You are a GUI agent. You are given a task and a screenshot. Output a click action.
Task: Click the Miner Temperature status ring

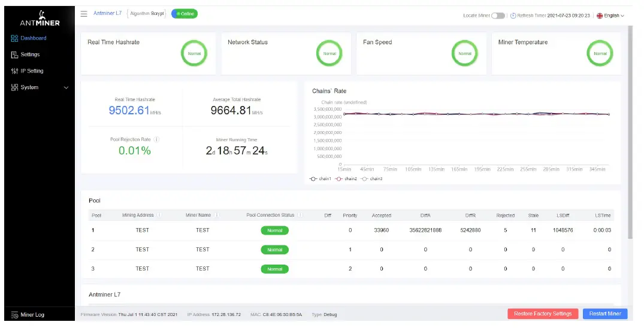[x=600, y=53]
